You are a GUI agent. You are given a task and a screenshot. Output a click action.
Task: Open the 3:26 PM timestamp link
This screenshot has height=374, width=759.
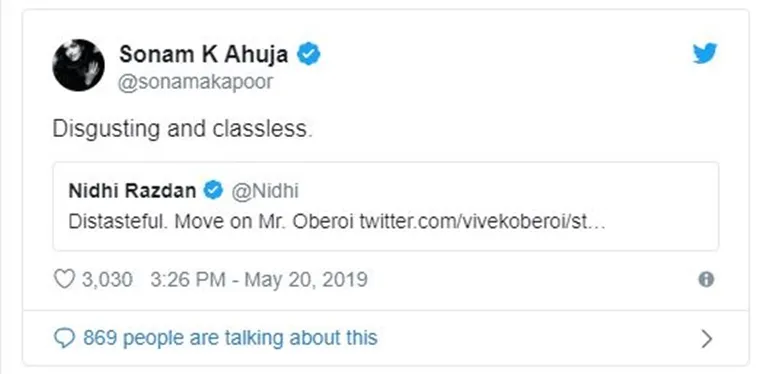tap(188, 280)
